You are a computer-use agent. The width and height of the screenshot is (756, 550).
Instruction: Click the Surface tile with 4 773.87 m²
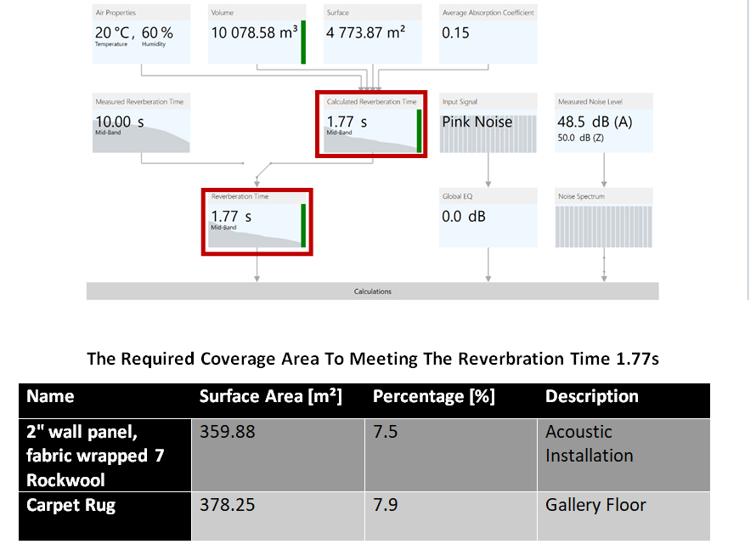(371, 34)
